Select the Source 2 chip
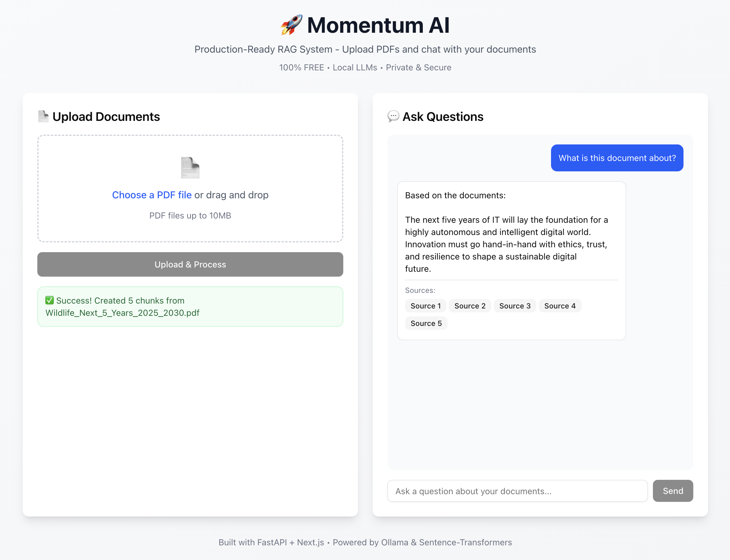This screenshot has height=560, width=730. [x=470, y=306]
